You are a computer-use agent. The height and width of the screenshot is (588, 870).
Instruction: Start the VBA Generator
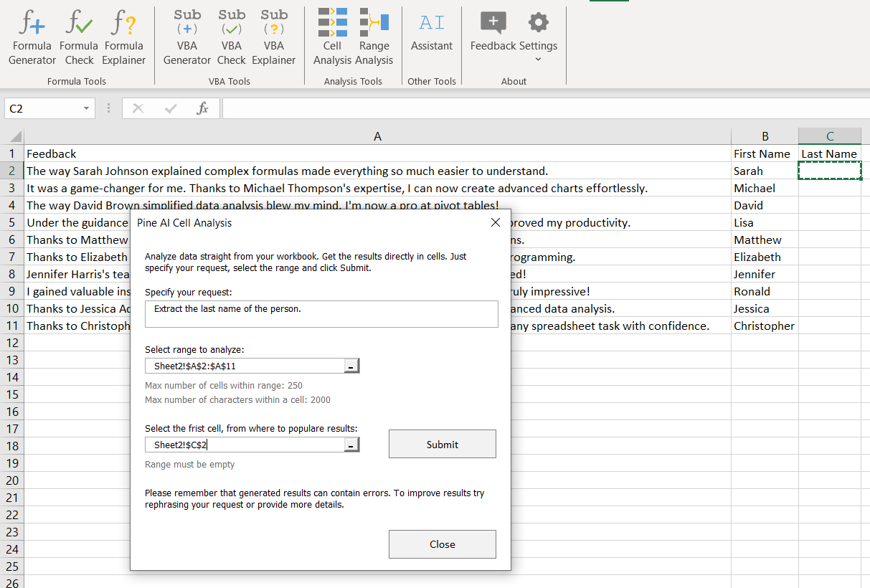186,36
